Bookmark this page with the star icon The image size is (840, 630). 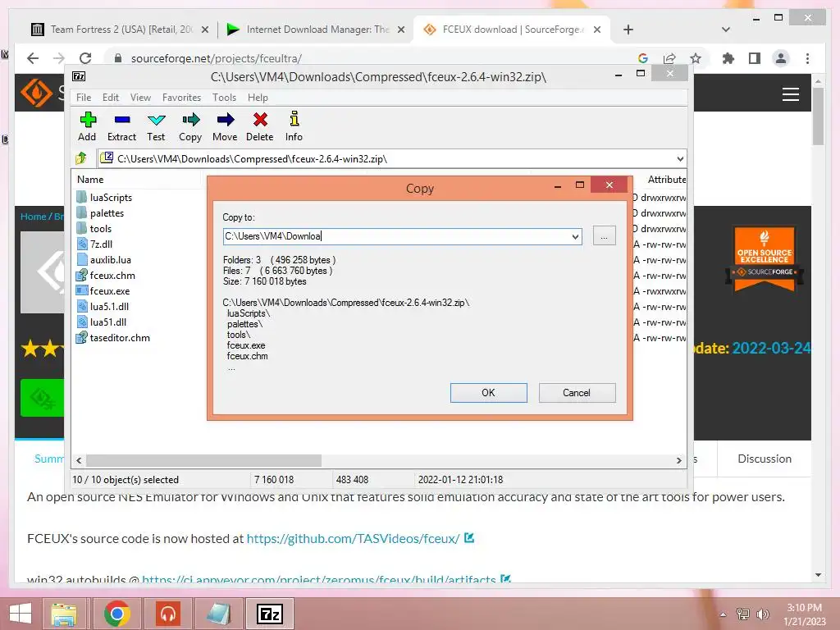tap(696, 58)
